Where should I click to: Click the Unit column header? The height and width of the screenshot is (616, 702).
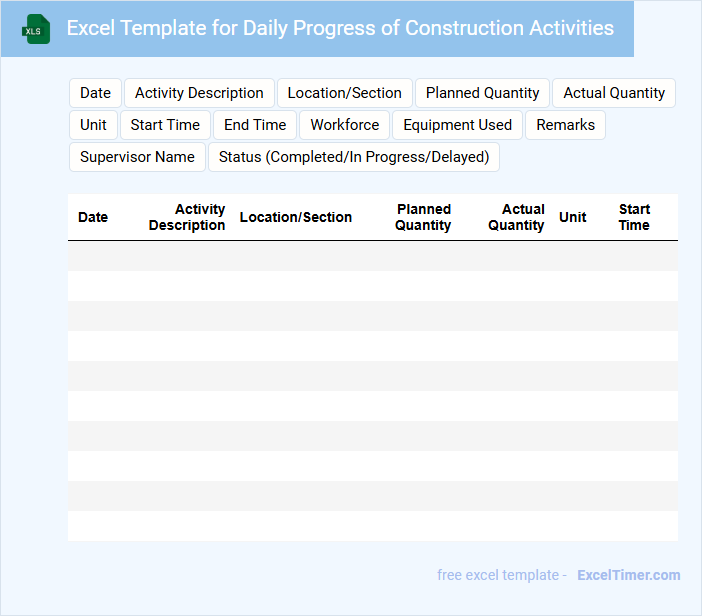tap(573, 217)
